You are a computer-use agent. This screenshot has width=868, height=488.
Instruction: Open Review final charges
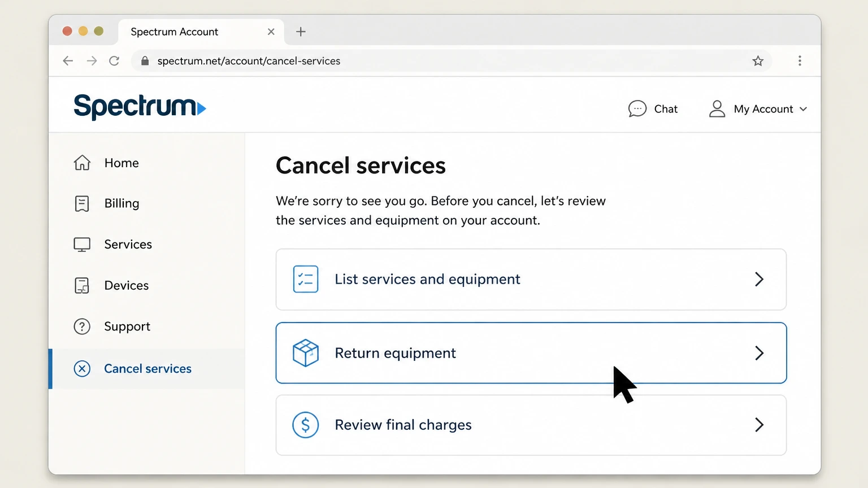531,425
